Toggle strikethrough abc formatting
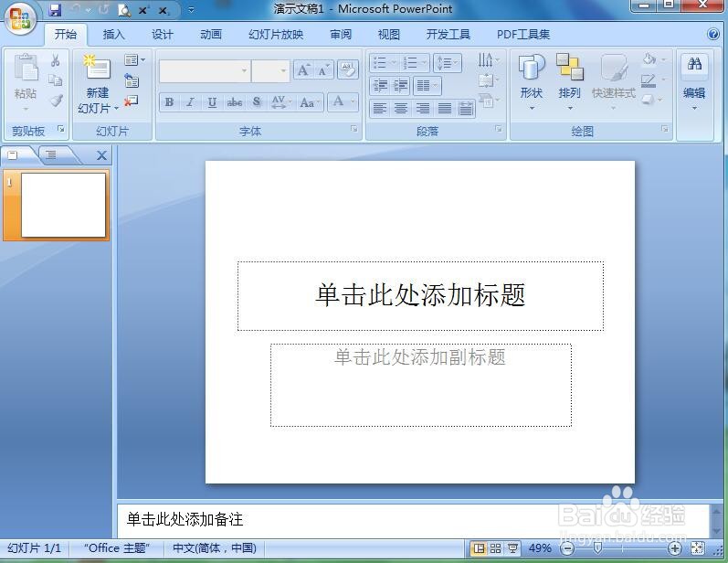Image resolution: width=728 pixels, height=563 pixels. pyautogui.click(x=235, y=101)
